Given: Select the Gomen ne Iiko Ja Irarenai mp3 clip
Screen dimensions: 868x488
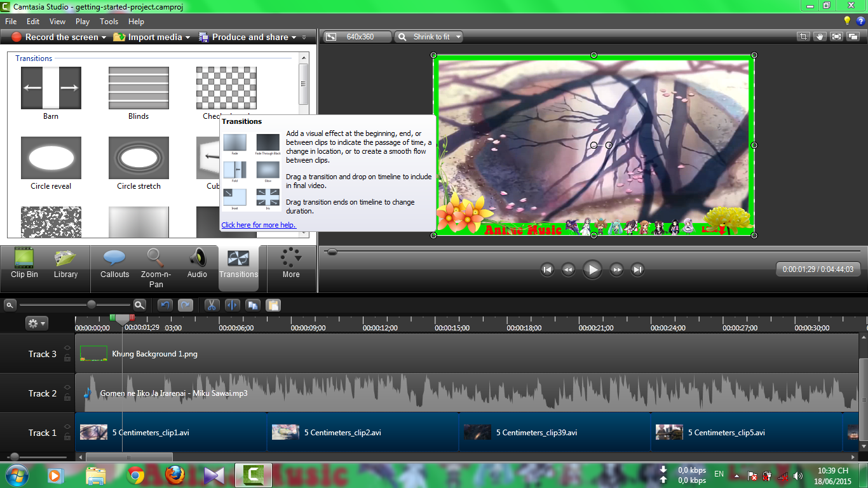Looking at the screenshot, I should tap(467, 393).
